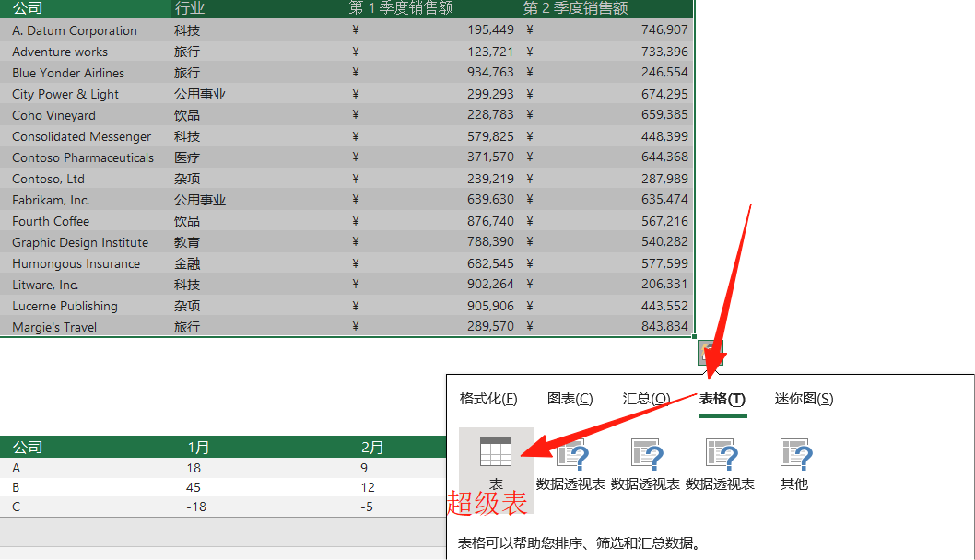Select the 843,834 Q2 sales value

point(664,326)
